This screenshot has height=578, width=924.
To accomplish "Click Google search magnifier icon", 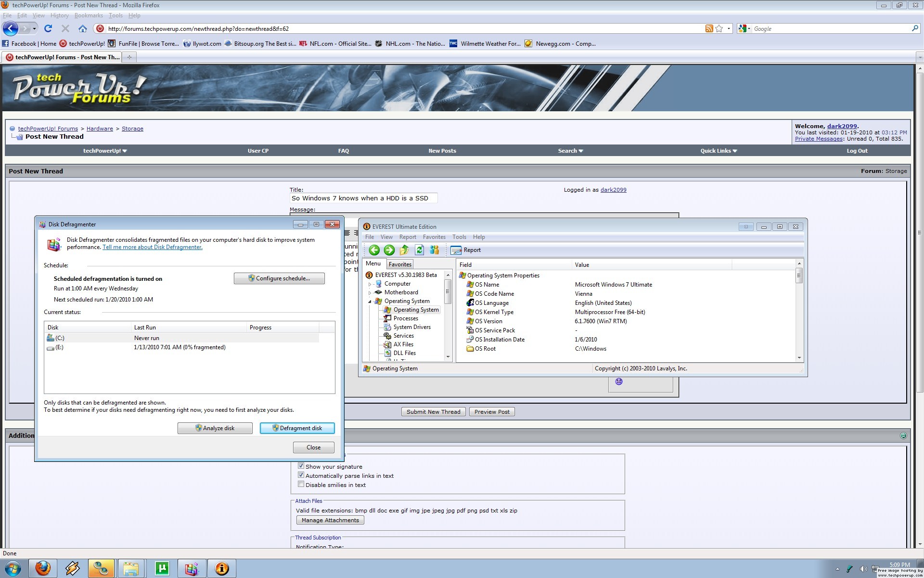I will click(x=915, y=28).
